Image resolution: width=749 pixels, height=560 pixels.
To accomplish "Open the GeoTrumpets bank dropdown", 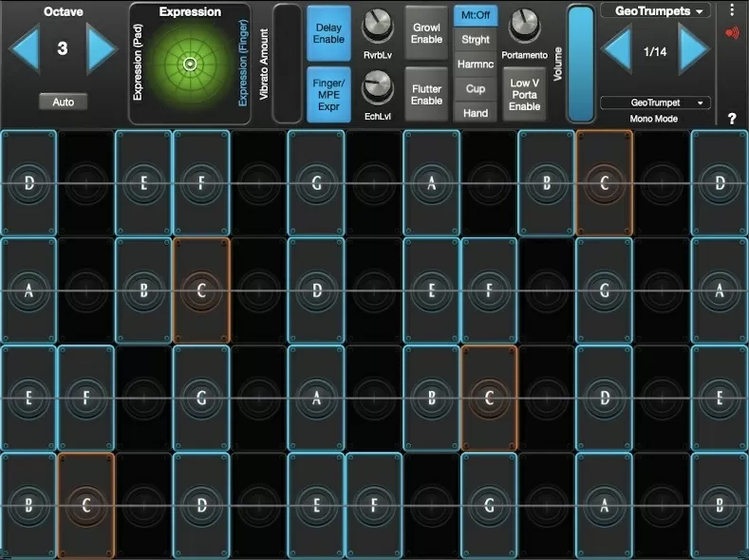I will tap(655, 10).
